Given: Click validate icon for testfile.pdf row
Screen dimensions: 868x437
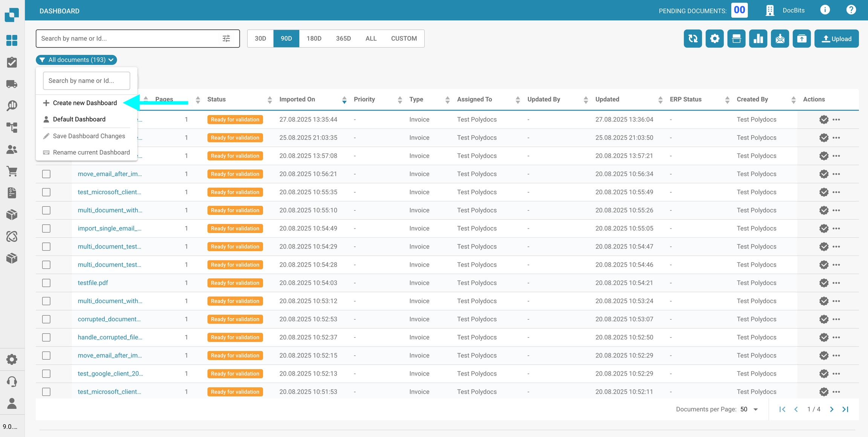Looking at the screenshot, I should click(824, 283).
